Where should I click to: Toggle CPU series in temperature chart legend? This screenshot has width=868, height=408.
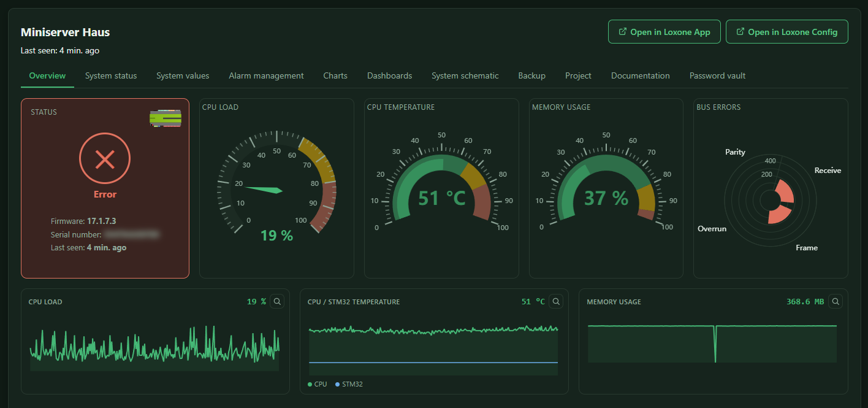pos(318,384)
